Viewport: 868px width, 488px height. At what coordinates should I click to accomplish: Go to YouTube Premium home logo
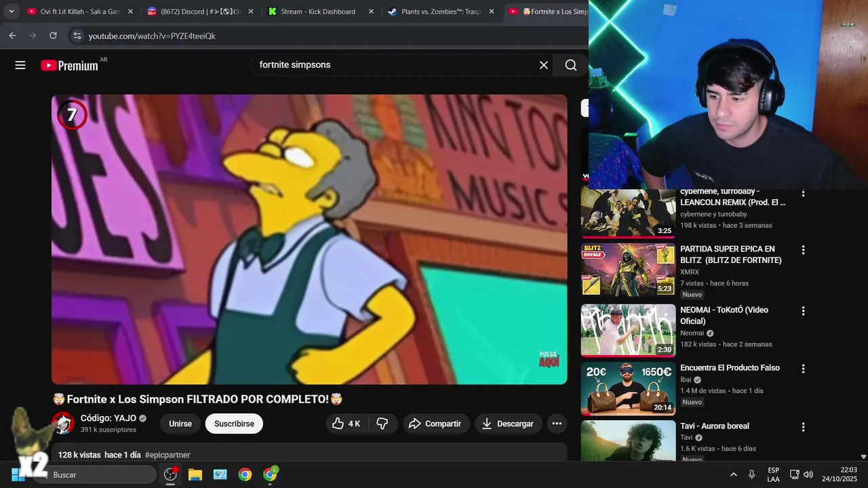[x=69, y=65]
